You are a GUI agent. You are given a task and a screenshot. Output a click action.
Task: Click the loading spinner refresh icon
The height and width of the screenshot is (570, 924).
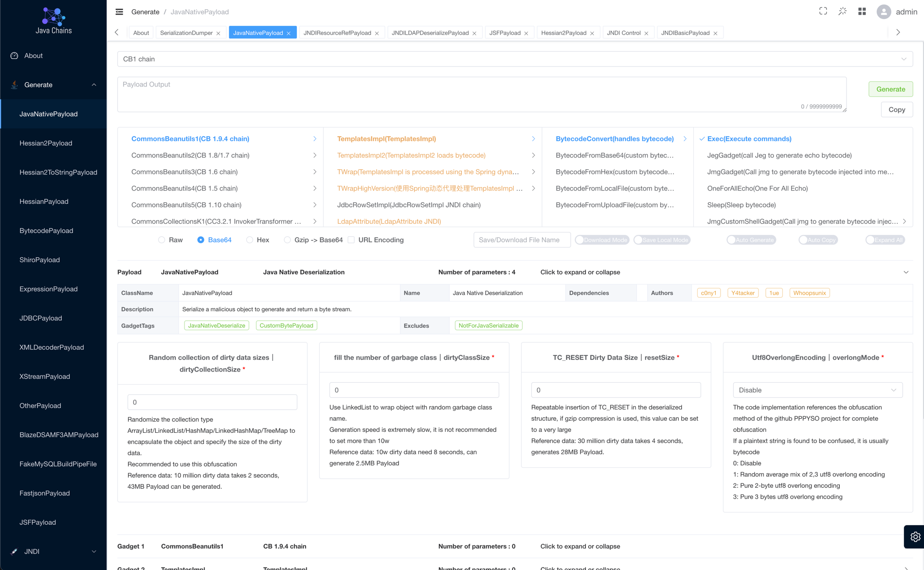click(842, 11)
